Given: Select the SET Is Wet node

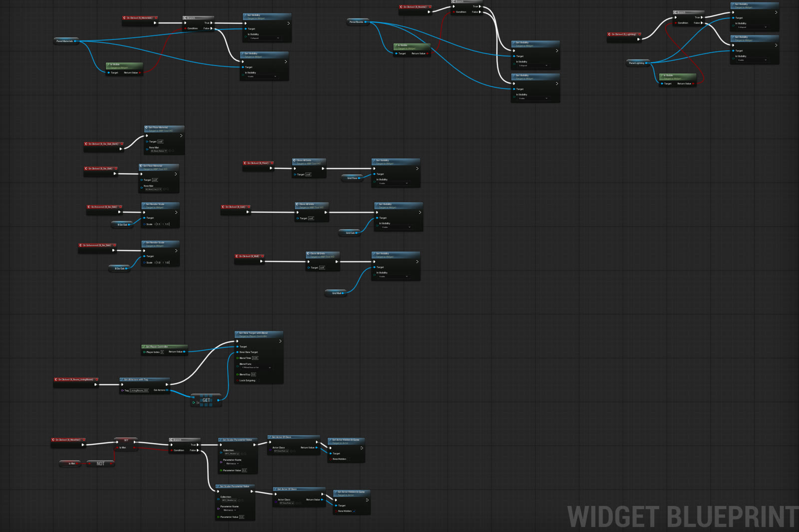Looking at the screenshot, I should (126, 444).
